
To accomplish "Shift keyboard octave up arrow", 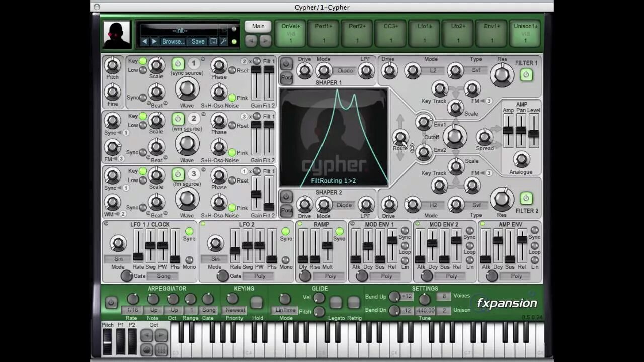I will point(161,336).
